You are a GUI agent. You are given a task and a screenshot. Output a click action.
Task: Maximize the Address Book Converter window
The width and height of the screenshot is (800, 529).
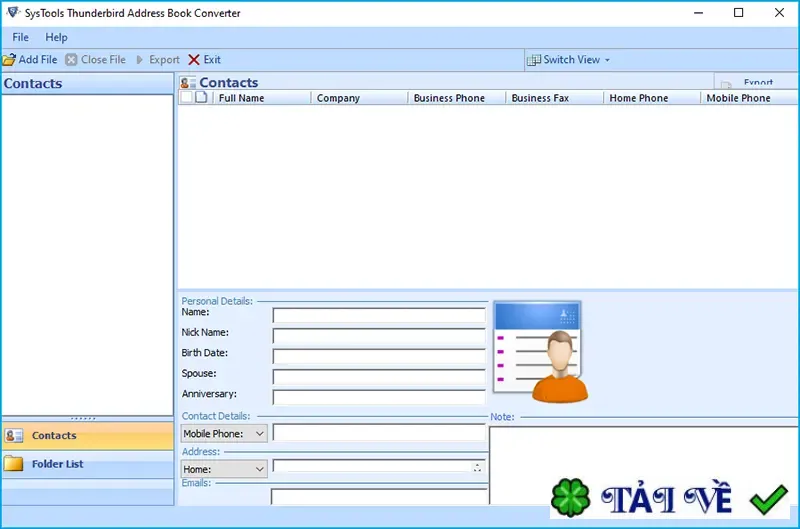click(738, 13)
